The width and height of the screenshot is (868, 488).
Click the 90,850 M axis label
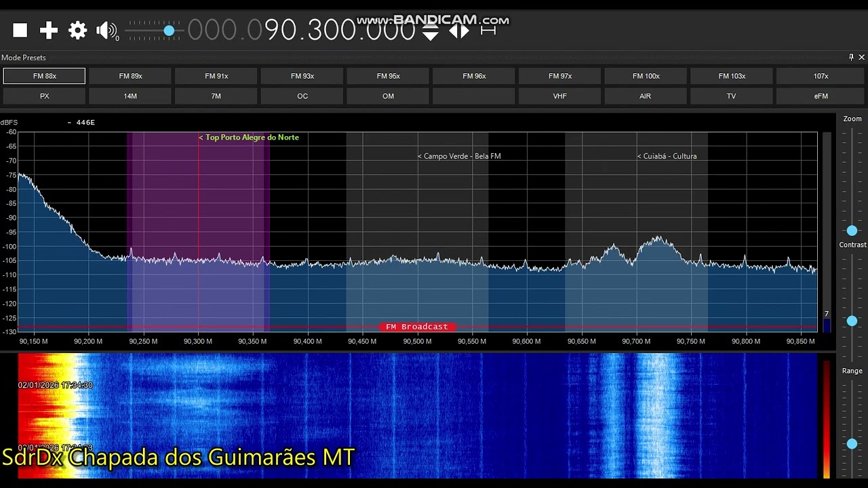point(800,342)
